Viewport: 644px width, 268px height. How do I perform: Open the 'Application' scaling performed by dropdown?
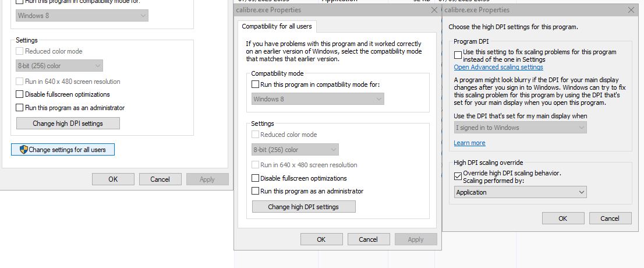(x=521, y=192)
